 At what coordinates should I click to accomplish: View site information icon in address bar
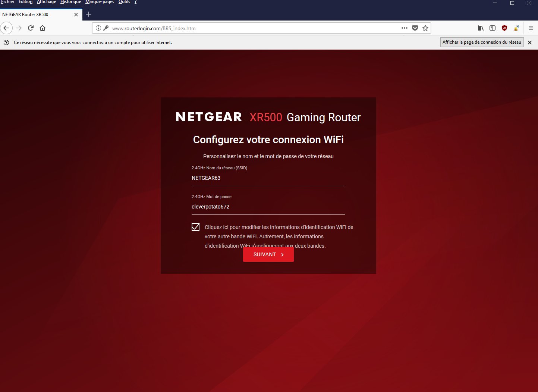98,28
